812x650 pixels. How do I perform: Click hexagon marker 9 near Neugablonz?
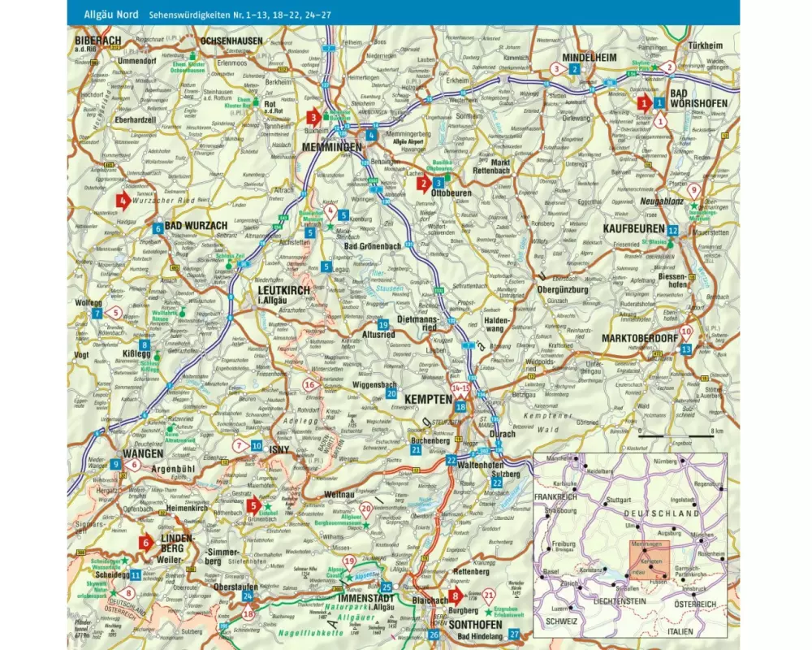pyautogui.click(x=693, y=189)
